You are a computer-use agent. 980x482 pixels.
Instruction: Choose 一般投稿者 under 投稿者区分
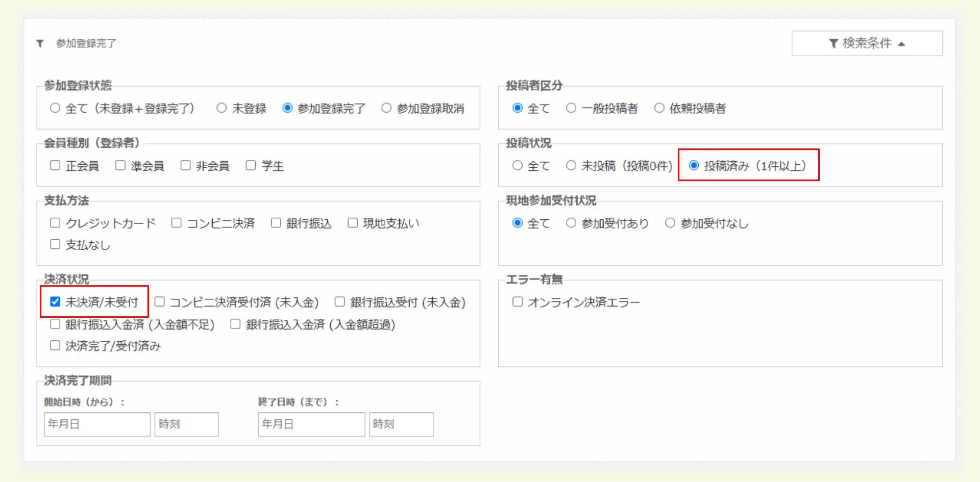[571, 108]
